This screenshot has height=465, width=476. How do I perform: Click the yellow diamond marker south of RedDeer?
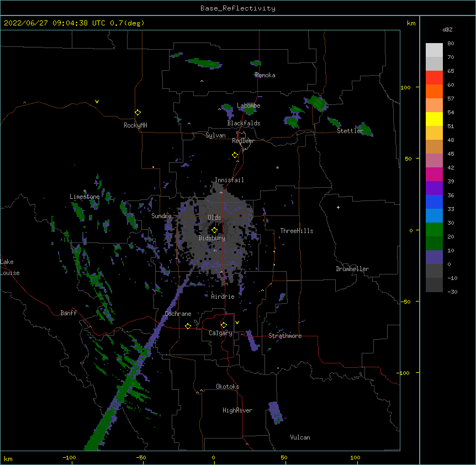click(235, 155)
